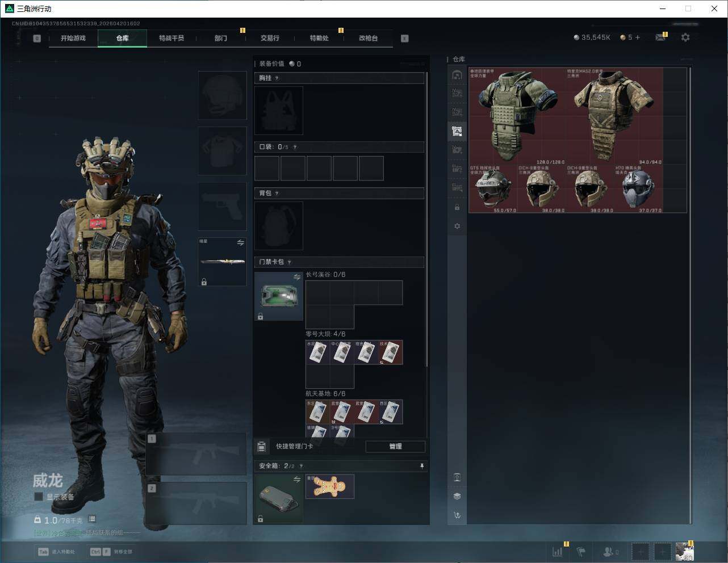This screenshot has height=563, width=728.
Task: Click the 进入特勤处 shortcut hint
Action: (57, 552)
